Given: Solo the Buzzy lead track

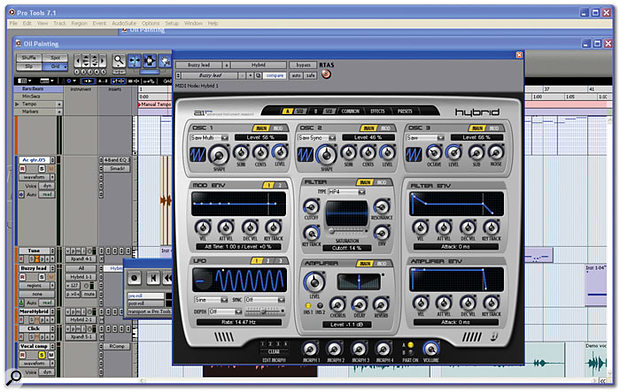Looking at the screenshot, I should click(42, 277).
